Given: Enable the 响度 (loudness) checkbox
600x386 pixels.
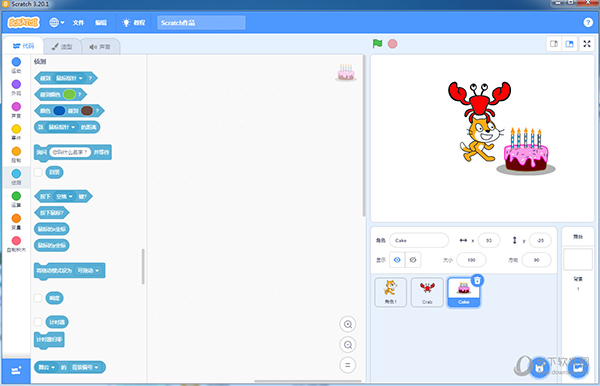Looking at the screenshot, I should click(38, 298).
